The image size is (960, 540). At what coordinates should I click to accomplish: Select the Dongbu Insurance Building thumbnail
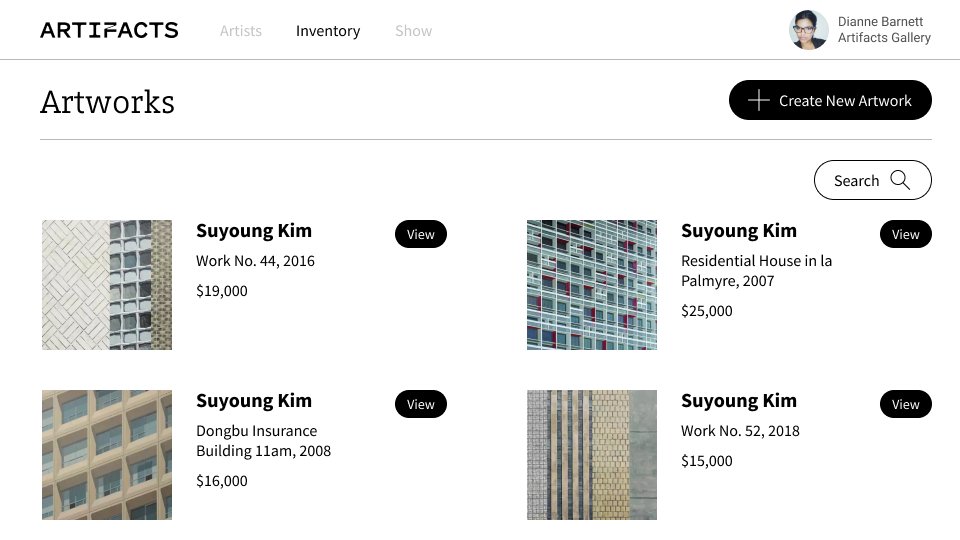point(107,455)
